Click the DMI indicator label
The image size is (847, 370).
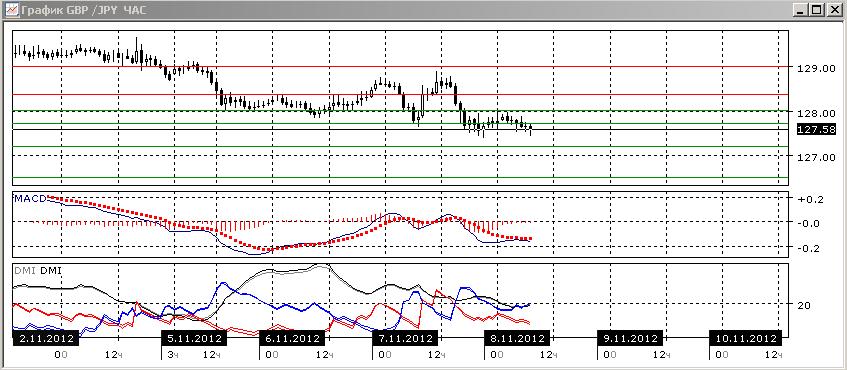click(x=37, y=270)
